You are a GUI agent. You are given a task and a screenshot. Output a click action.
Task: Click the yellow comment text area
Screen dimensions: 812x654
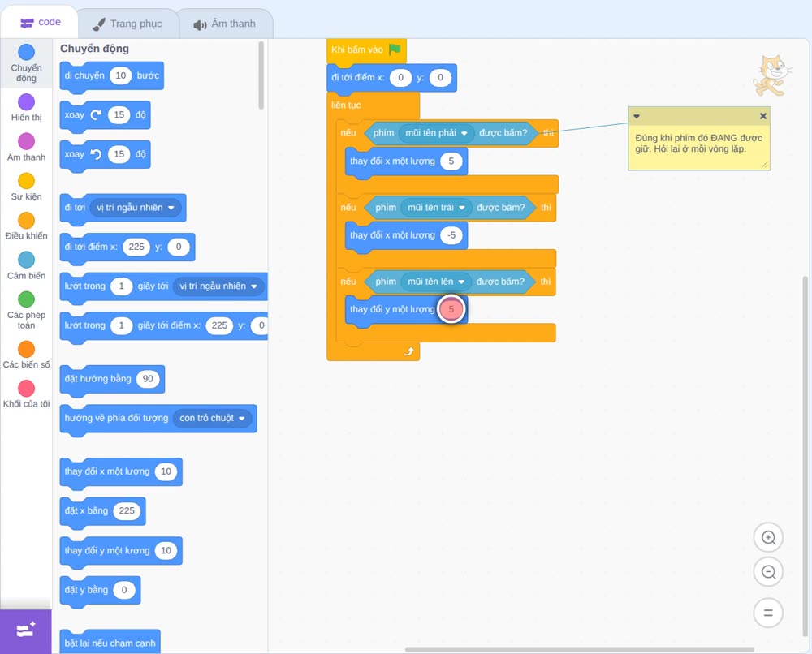[698, 144]
